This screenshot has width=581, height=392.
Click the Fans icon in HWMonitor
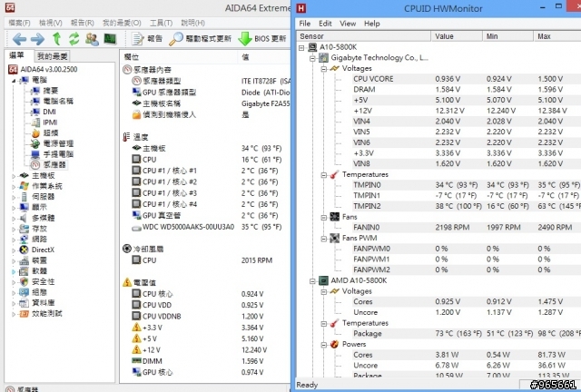click(x=335, y=217)
